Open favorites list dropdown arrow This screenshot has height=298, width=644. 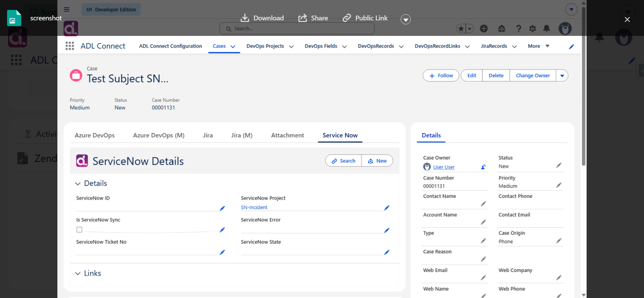[x=469, y=29]
